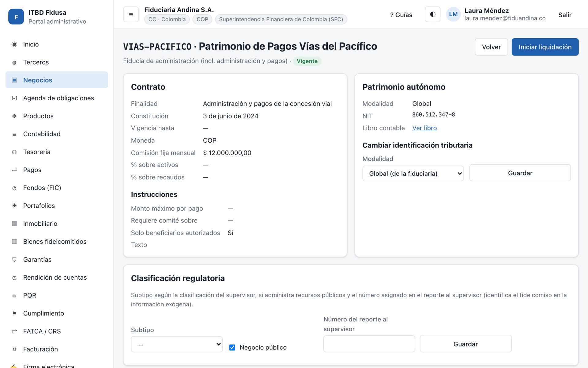Viewport: 588px width, 368px height.
Task: Go to Tesorería section
Action: (57, 152)
